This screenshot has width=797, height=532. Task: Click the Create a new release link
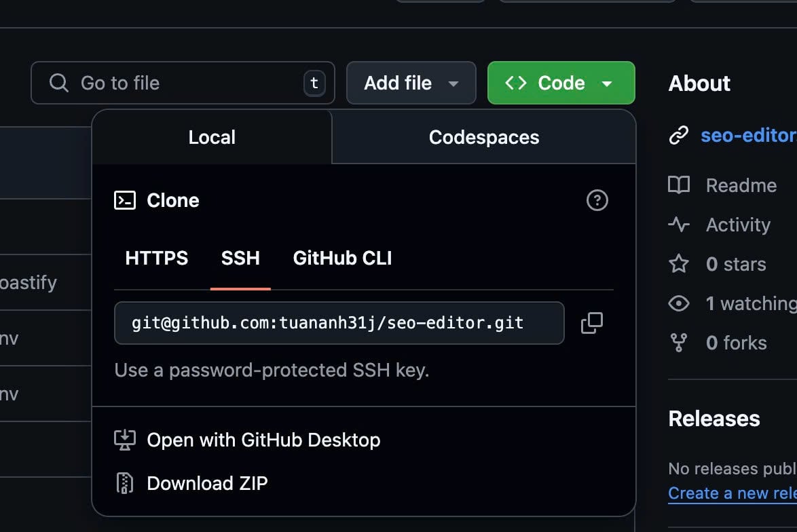tap(733, 493)
